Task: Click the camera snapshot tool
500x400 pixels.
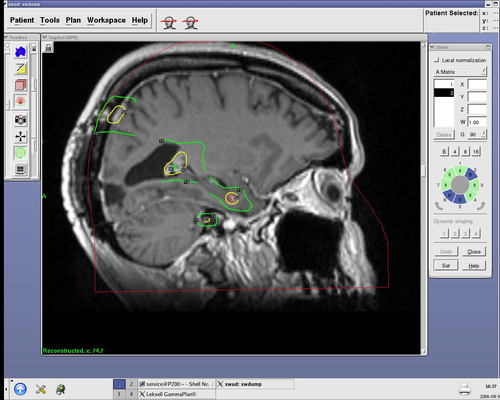Action: [21, 119]
